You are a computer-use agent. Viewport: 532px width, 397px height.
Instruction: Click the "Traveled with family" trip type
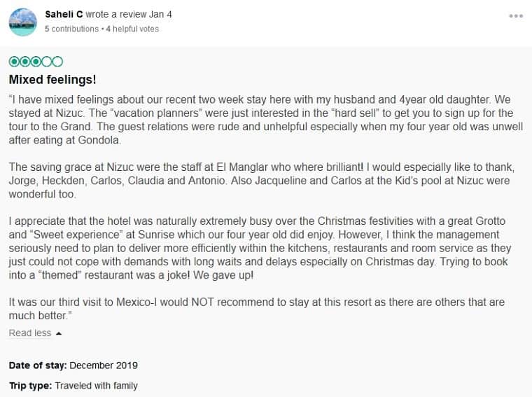click(x=96, y=386)
